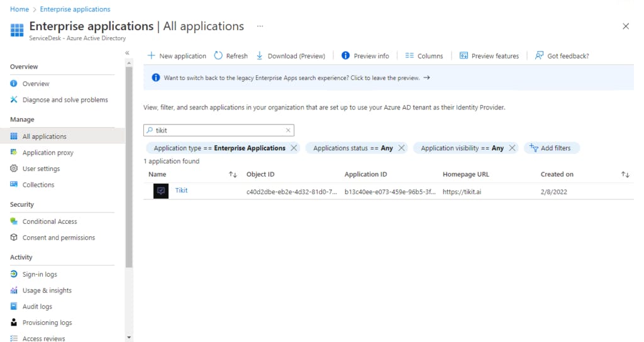Sort by Created on column arrows

click(625, 175)
